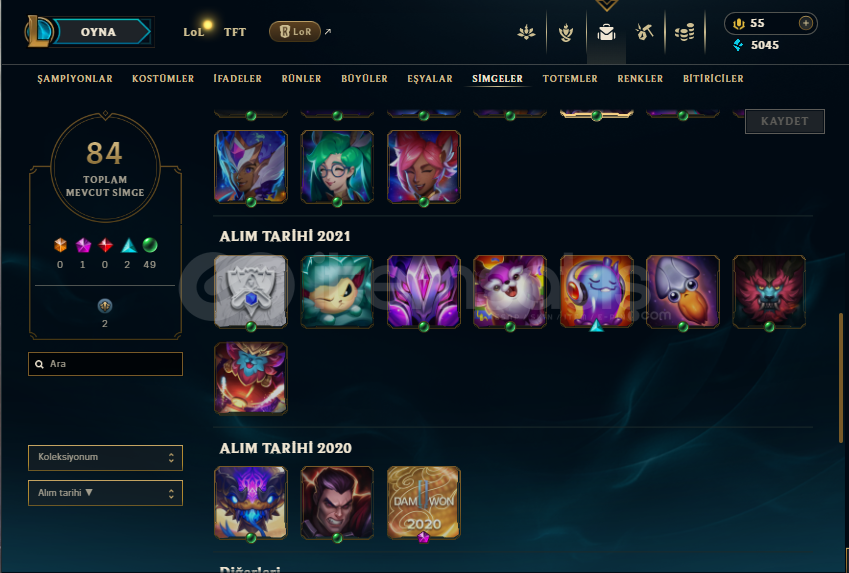Select the DAMWON 2020 summoner icon
The width and height of the screenshot is (849, 573).
point(423,503)
